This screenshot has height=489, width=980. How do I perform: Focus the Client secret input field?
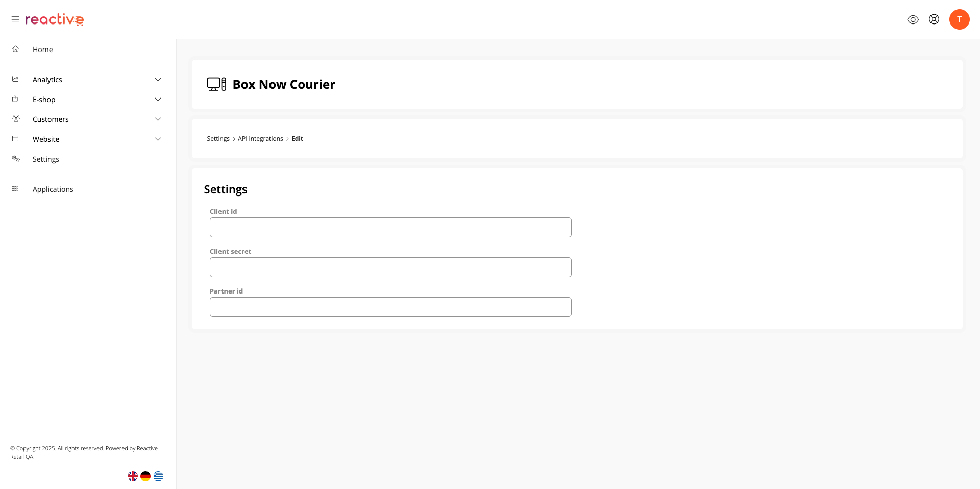(390, 267)
